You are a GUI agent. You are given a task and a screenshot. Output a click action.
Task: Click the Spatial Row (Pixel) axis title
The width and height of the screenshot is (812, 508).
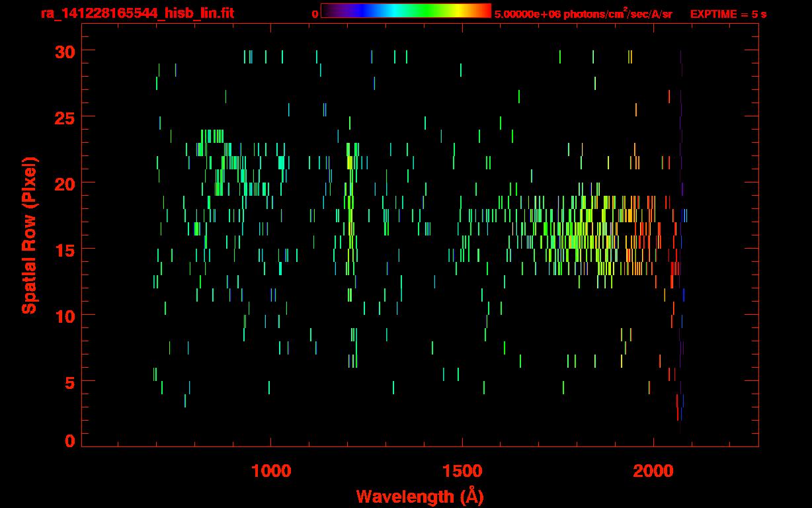coord(29,235)
